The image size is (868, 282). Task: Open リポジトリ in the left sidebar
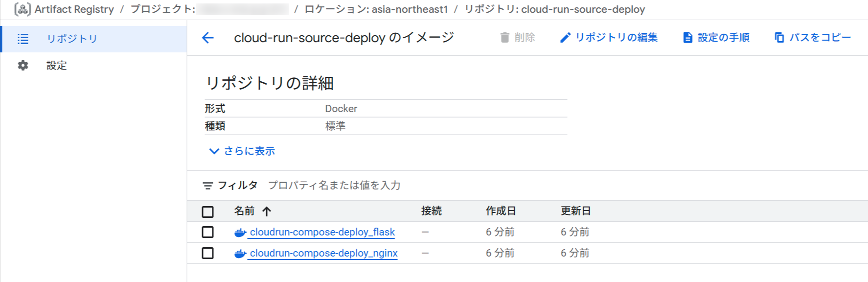tap(72, 39)
